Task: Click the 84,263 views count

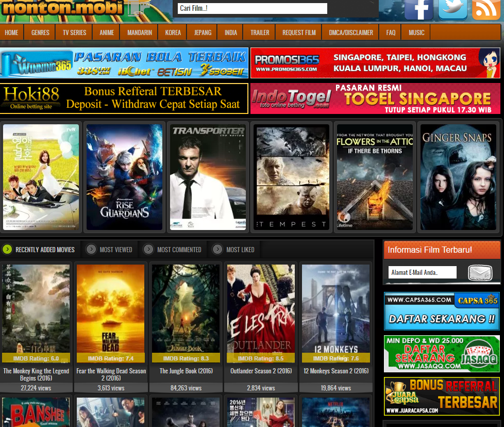Action: (186, 388)
